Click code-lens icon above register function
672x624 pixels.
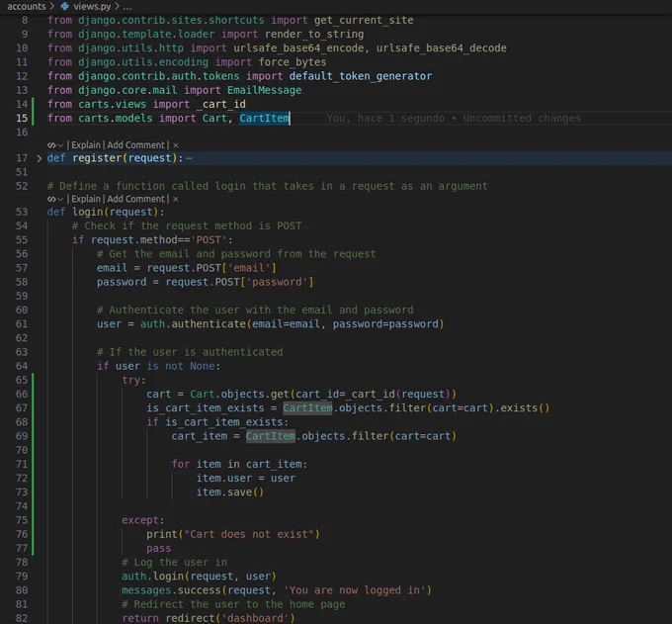[x=51, y=145]
